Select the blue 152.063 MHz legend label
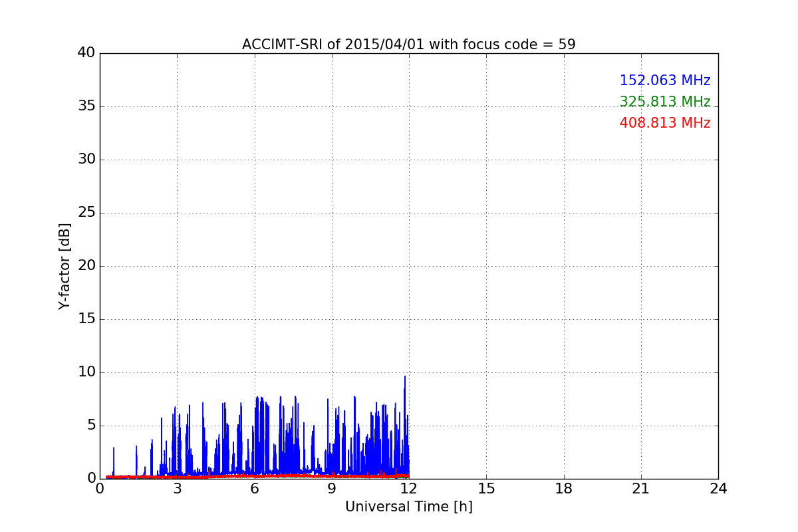Viewport: 798px width, 532px height. click(x=665, y=80)
